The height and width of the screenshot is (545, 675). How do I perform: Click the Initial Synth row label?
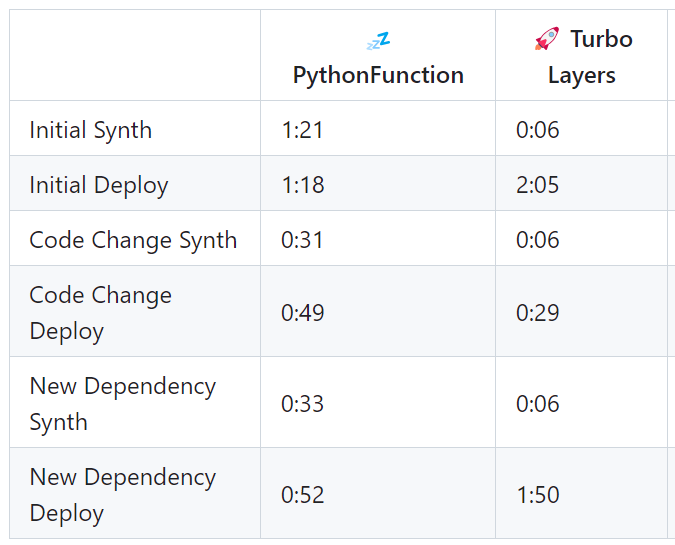[x=91, y=130]
